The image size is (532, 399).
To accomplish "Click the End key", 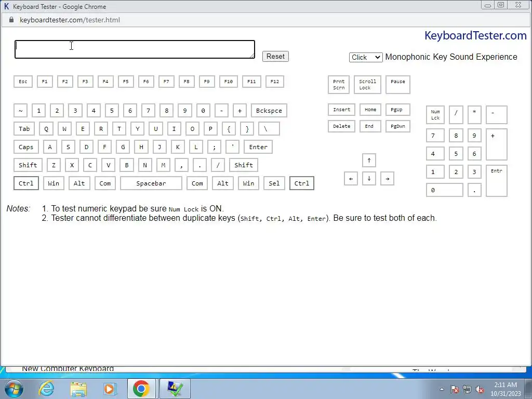I will click(x=370, y=126).
